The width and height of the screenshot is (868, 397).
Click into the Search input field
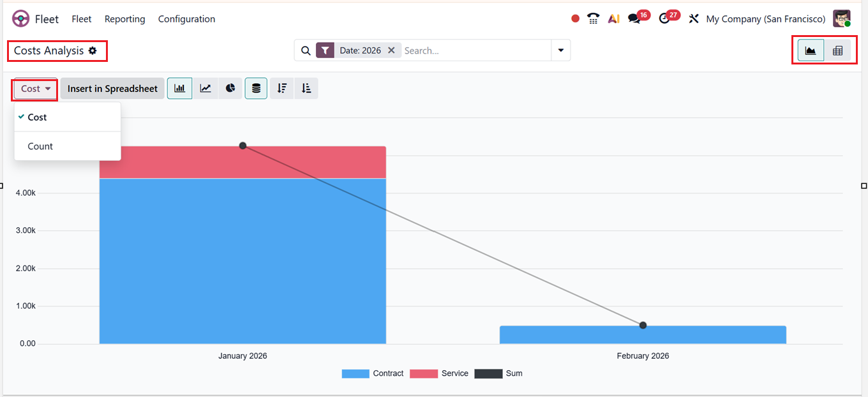[475, 50]
